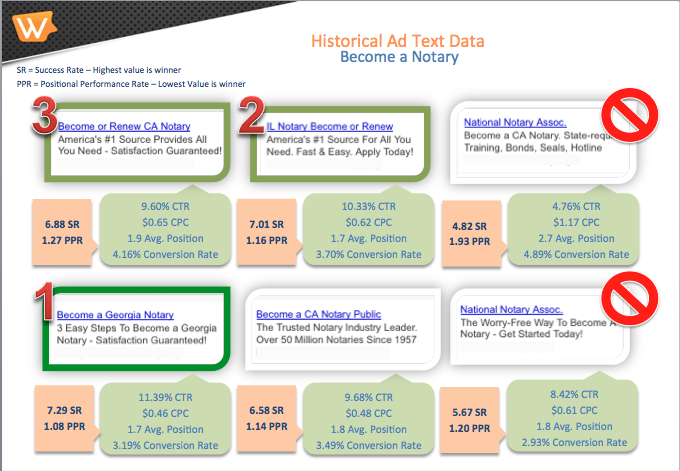This screenshot has width=680, height=471.
Task: Click the '11.39% CTR' statistic
Action: tap(165, 397)
